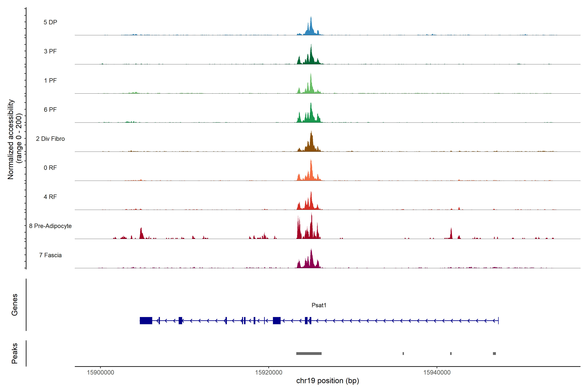Select the 6 PF track label
Screen dimensions: 588x392
coord(50,109)
